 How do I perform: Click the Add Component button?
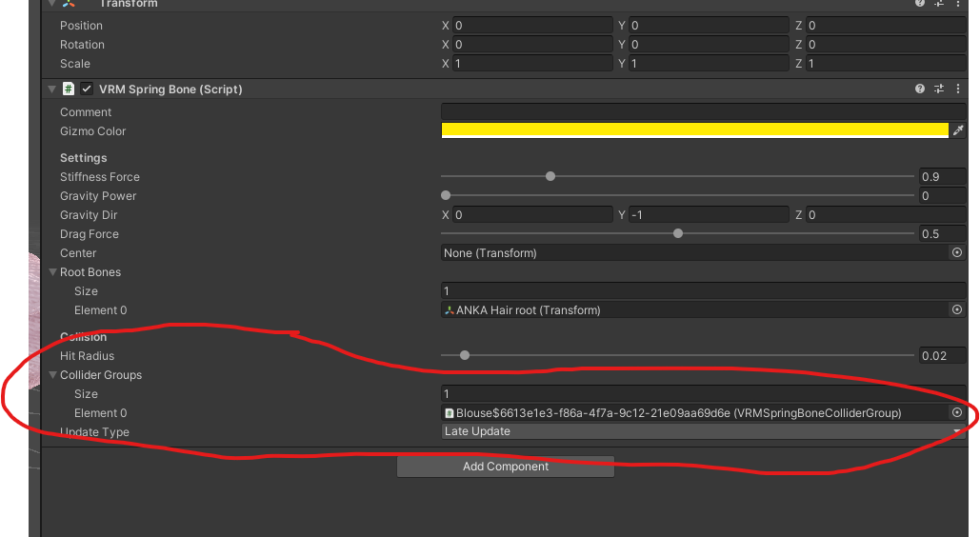pyautogui.click(x=506, y=467)
